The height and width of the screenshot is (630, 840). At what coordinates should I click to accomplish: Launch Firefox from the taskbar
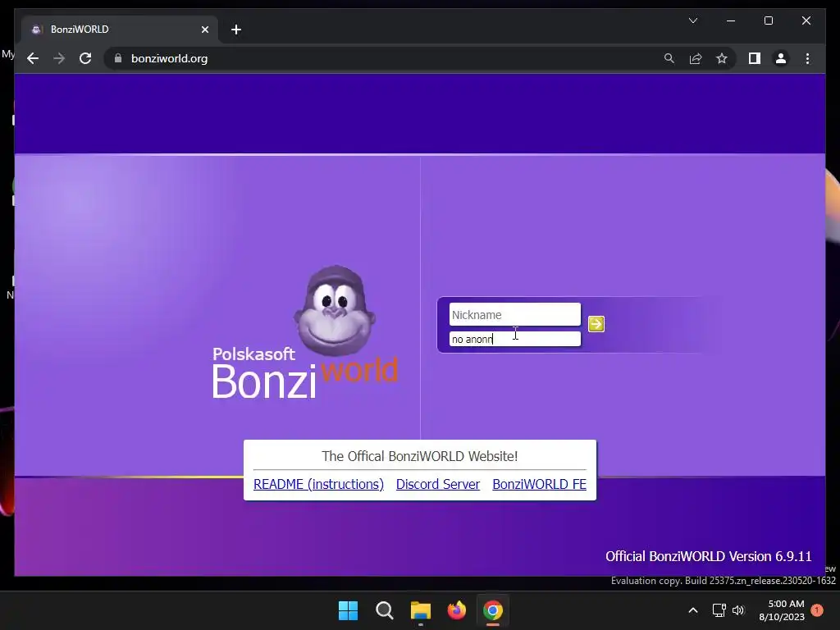[456, 610]
